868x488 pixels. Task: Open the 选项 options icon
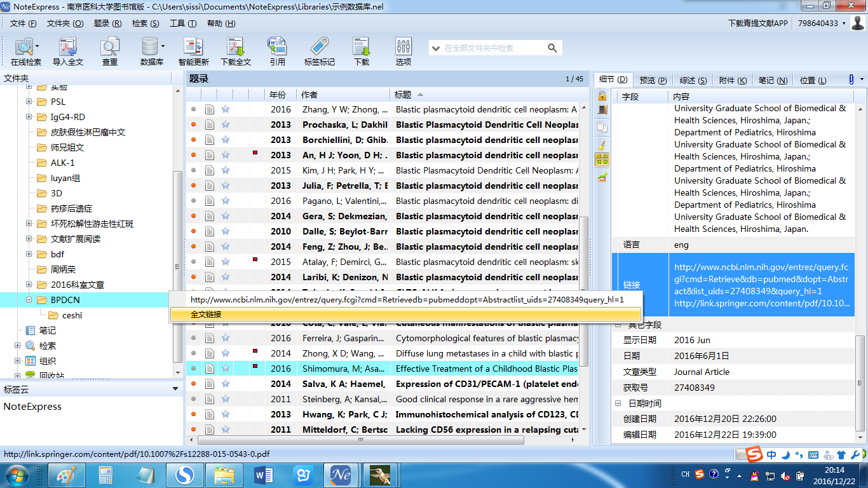(x=403, y=51)
